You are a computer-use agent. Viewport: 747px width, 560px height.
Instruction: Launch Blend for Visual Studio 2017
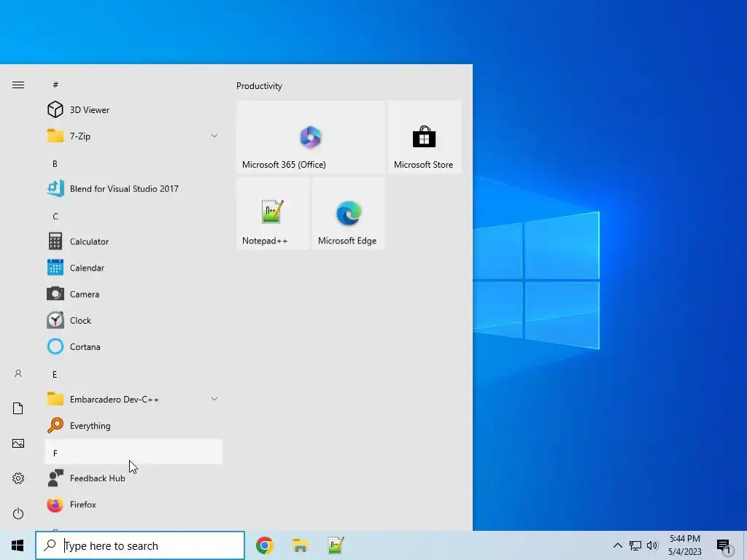point(133,189)
